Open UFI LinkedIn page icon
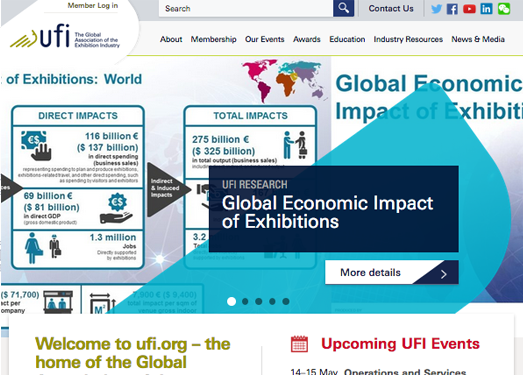 (486, 9)
